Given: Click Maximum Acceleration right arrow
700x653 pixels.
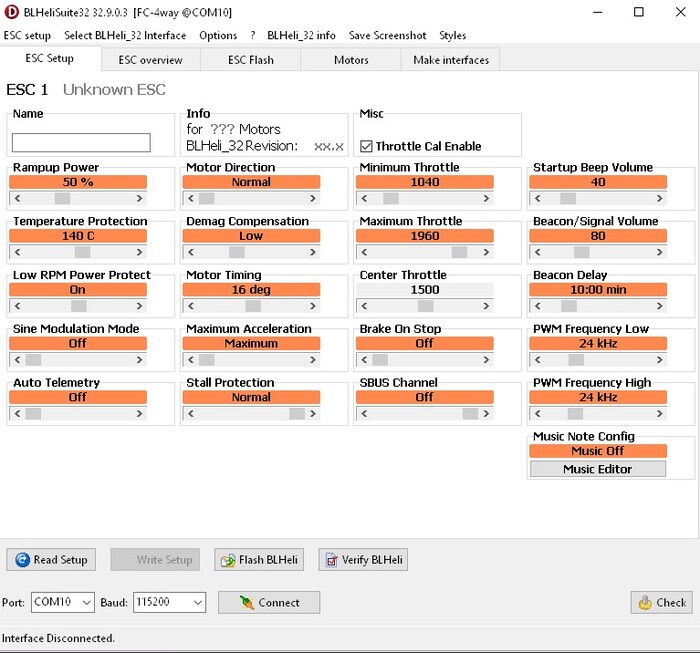Looking at the screenshot, I should (x=313, y=360).
